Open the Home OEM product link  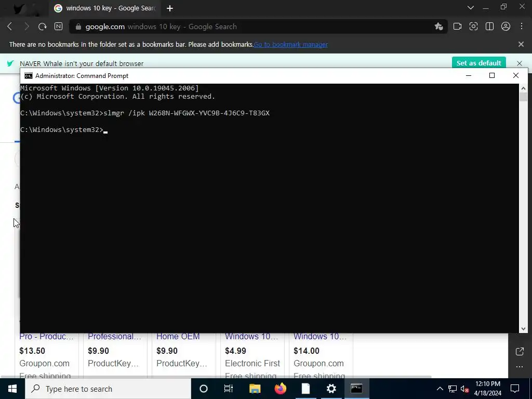pos(178,337)
